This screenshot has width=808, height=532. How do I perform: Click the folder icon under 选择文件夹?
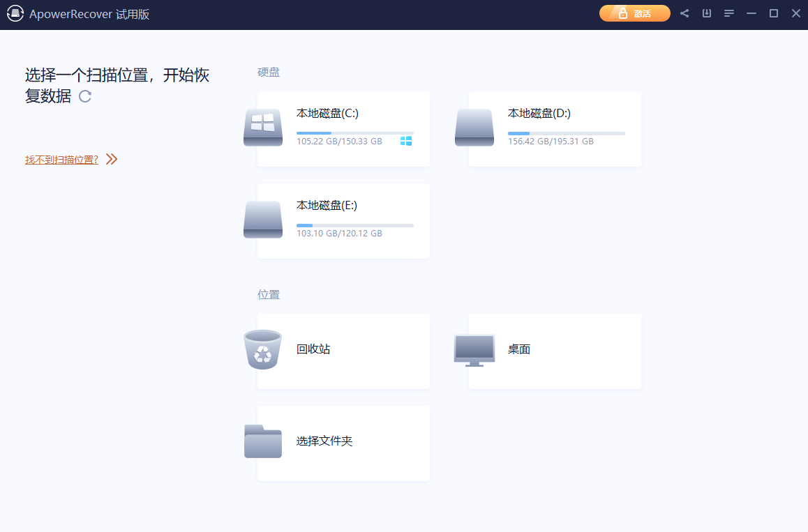click(263, 441)
